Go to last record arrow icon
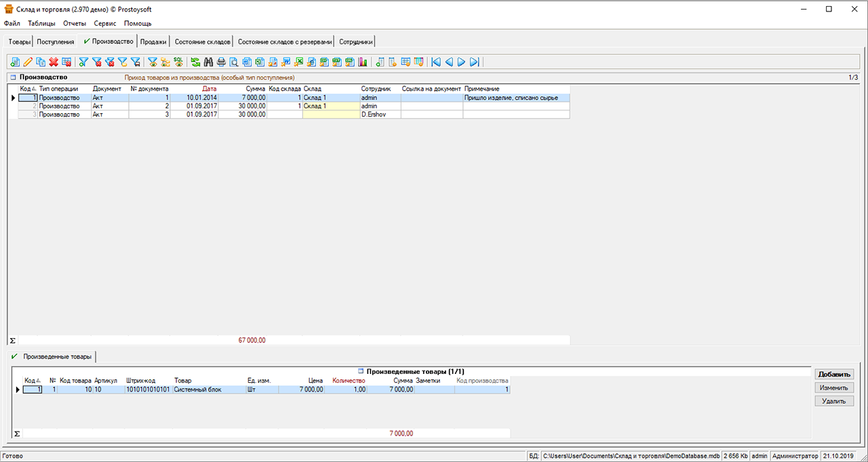Image resolution: width=868 pixels, height=462 pixels. [475, 62]
